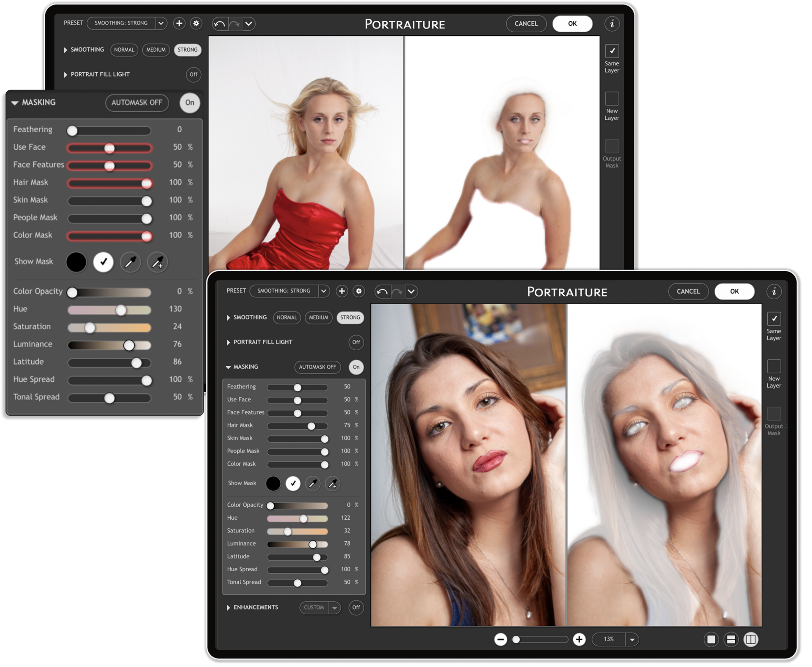The image size is (812, 667).
Task: Toggle Output Mask checkbox in front window
Action: point(774,414)
